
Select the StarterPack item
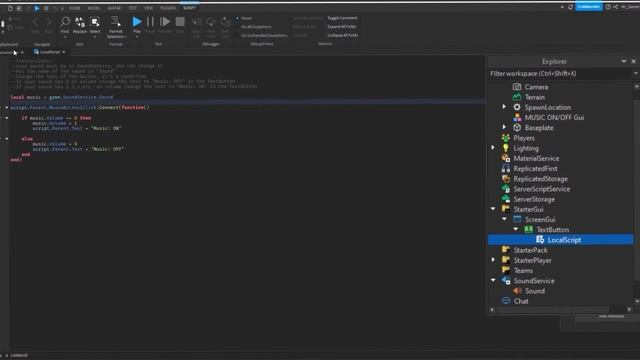pos(530,250)
